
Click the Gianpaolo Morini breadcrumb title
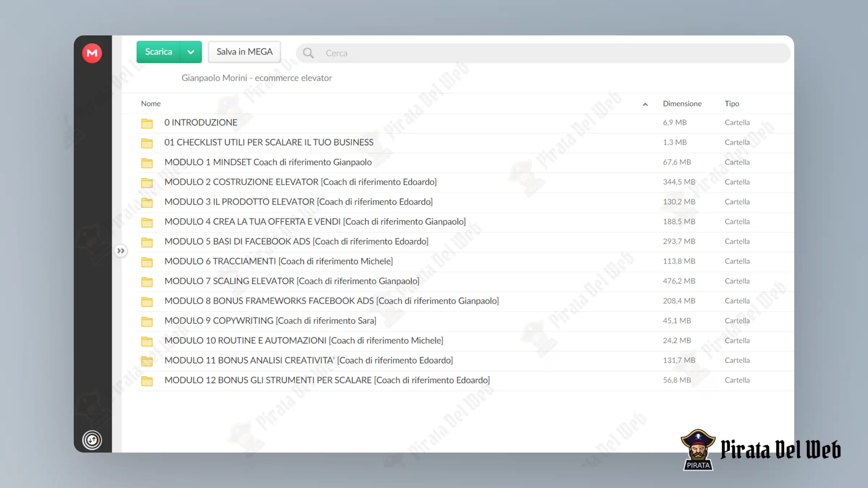point(256,78)
